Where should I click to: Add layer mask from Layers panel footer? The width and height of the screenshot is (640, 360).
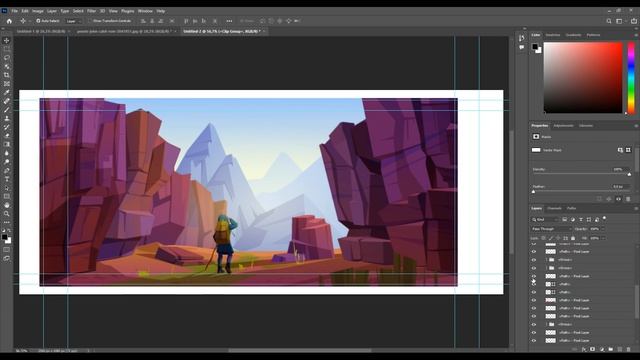click(593, 349)
